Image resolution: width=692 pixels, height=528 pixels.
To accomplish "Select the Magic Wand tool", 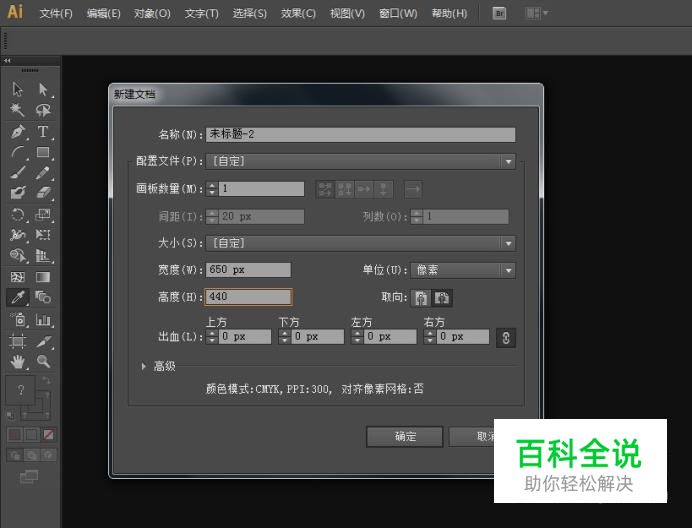I will (18, 110).
